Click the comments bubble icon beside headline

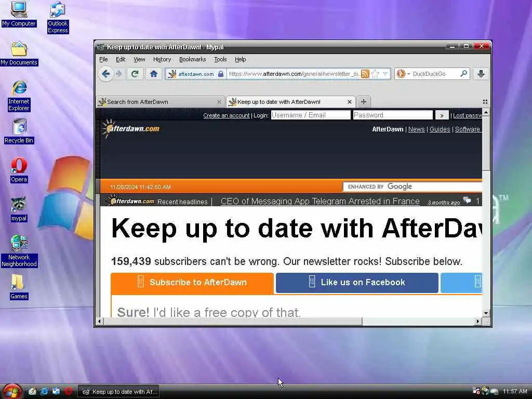pos(467,201)
